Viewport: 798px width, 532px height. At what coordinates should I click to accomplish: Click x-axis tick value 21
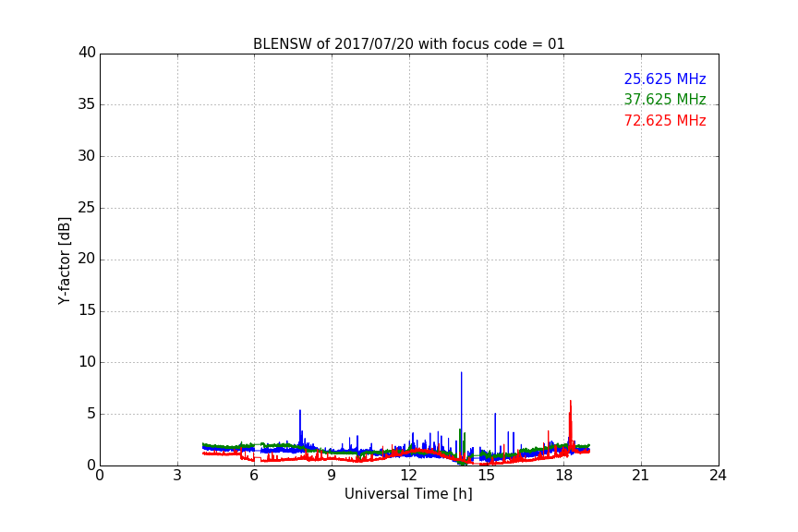(641, 476)
